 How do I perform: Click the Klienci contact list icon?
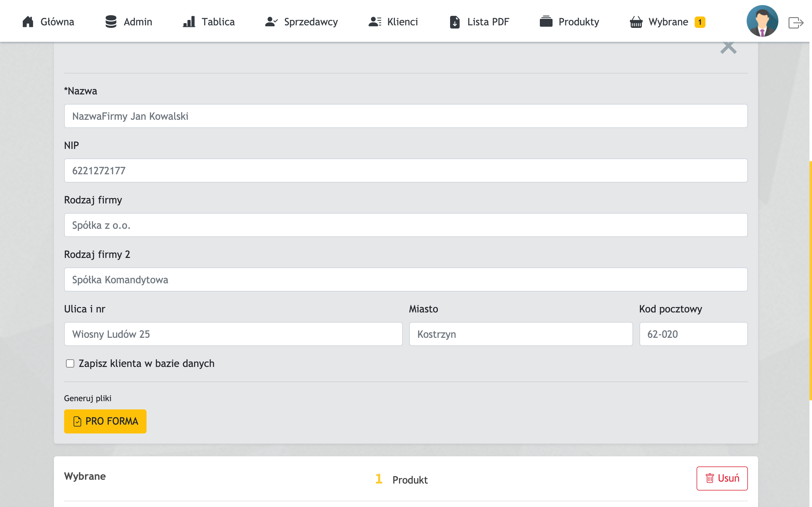(375, 22)
